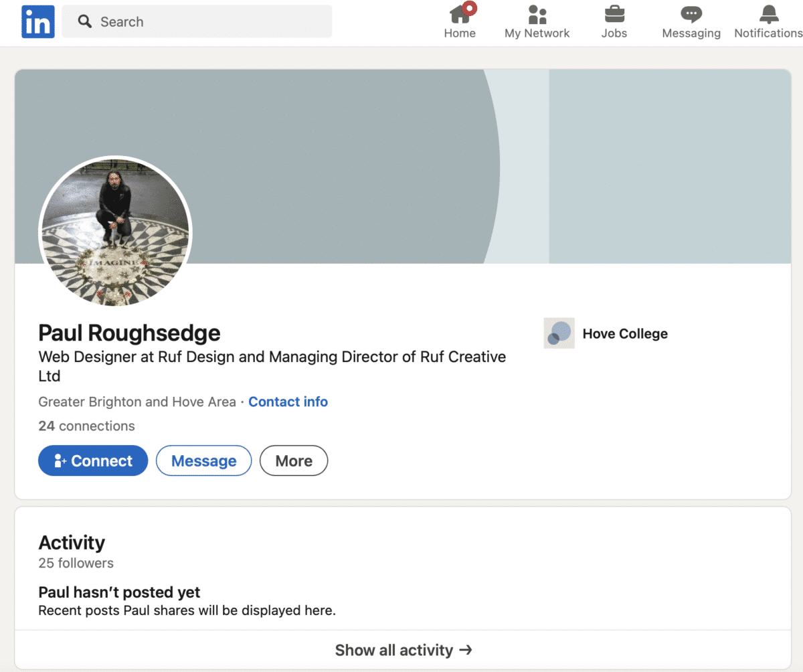Open the Hove College link
The height and width of the screenshot is (672, 803).
(625, 333)
